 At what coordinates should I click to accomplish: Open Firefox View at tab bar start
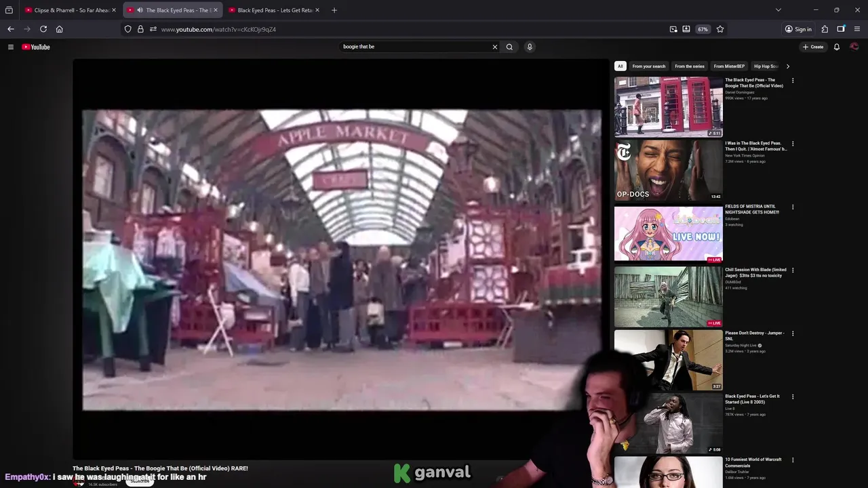coord(9,10)
